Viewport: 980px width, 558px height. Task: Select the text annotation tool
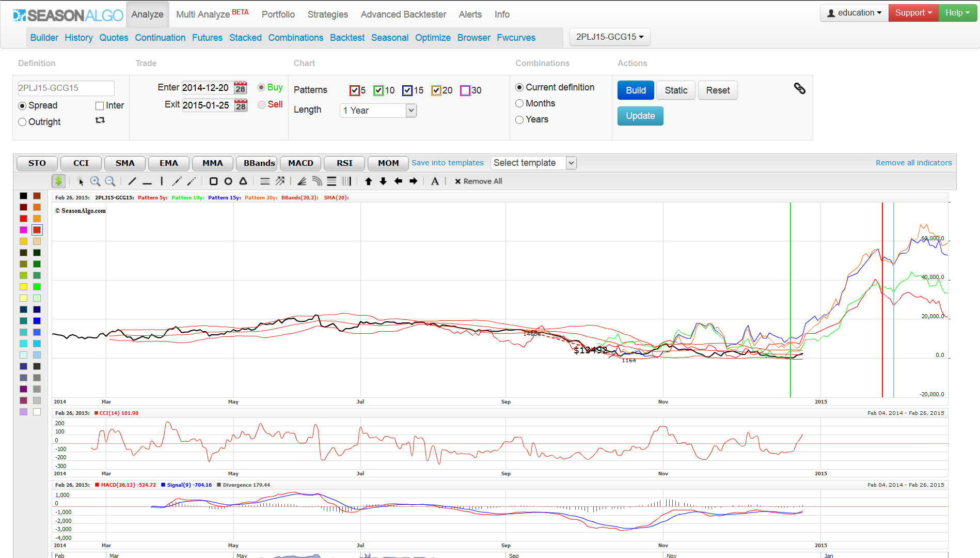point(435,181)
